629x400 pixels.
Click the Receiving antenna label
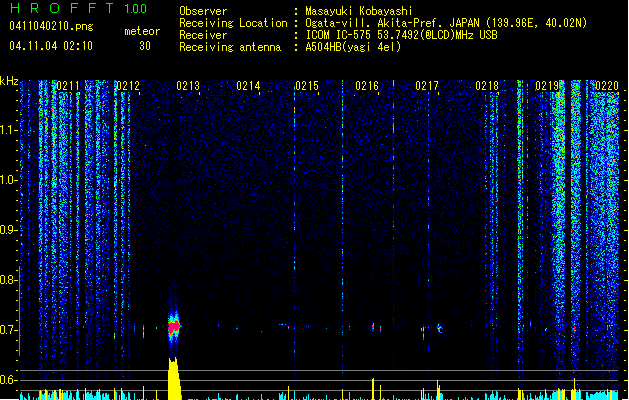coord(230,47)
